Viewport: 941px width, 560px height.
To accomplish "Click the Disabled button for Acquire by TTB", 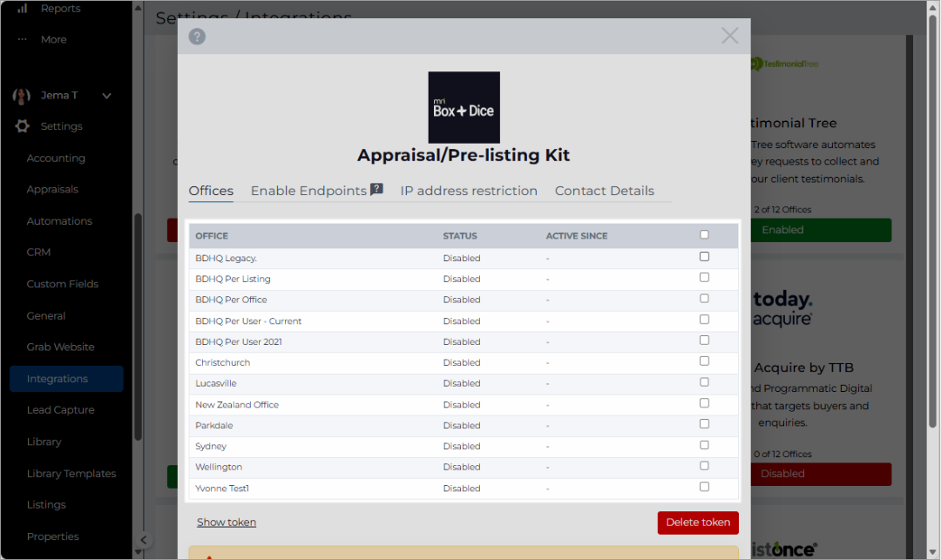I will pyautogui.click(x=821, y=474).
